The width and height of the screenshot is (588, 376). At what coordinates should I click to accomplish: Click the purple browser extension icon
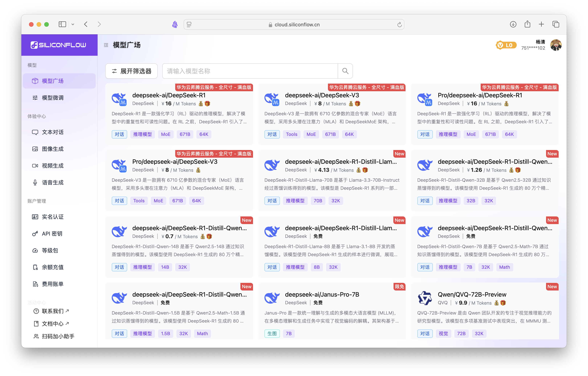coord(175,24)
